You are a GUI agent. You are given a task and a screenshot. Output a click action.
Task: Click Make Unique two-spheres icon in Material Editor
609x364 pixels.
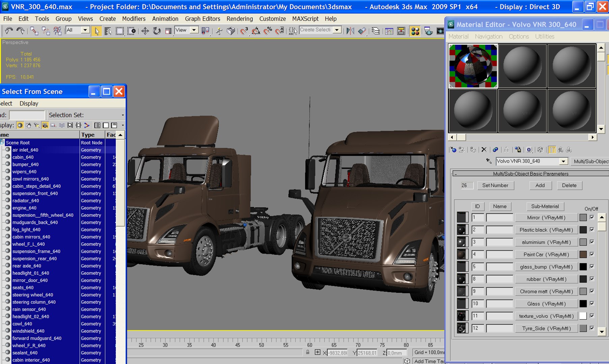(495, 150)
